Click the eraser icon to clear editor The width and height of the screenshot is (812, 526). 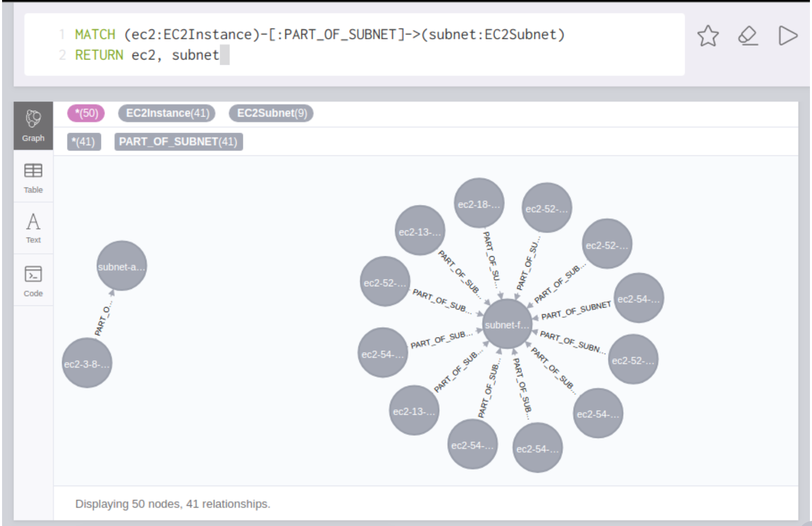tap(748, 36)
